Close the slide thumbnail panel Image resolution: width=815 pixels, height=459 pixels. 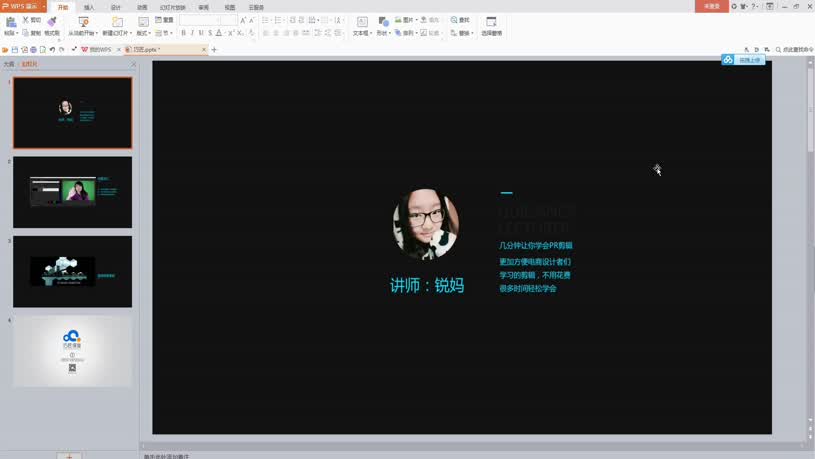(x=133, y=64)
